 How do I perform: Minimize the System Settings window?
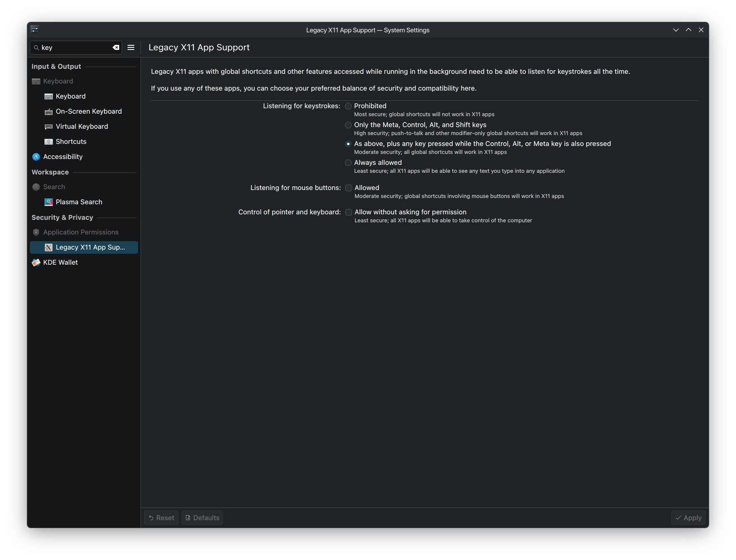pyautogui.click(x=676, y=30)
